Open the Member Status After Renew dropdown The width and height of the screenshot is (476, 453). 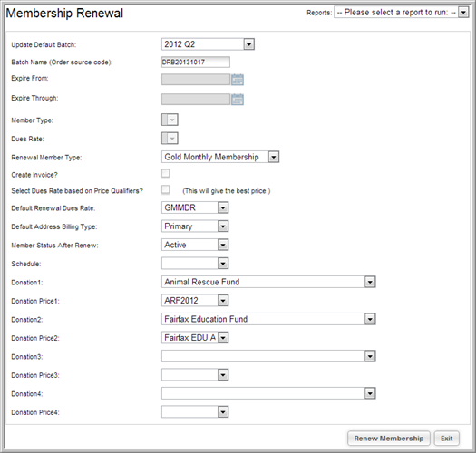(195, 245)
